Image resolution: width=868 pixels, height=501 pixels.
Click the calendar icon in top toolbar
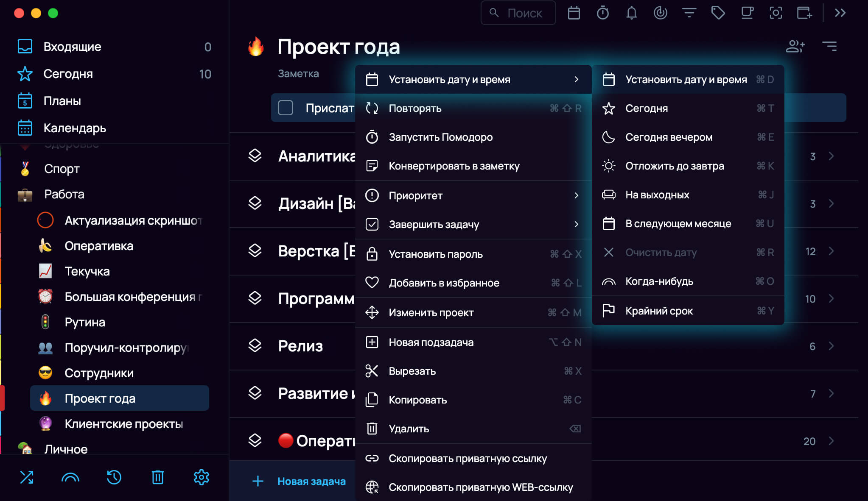(x=574, y=13)
